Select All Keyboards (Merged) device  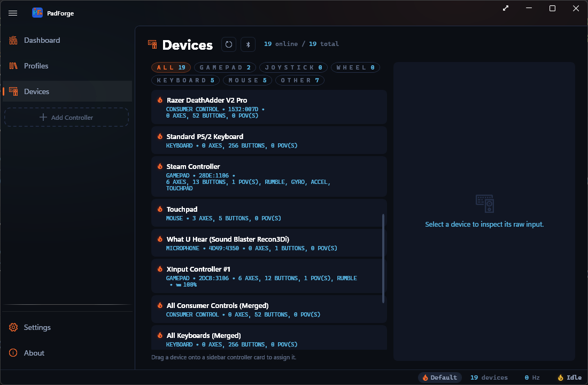269,338
